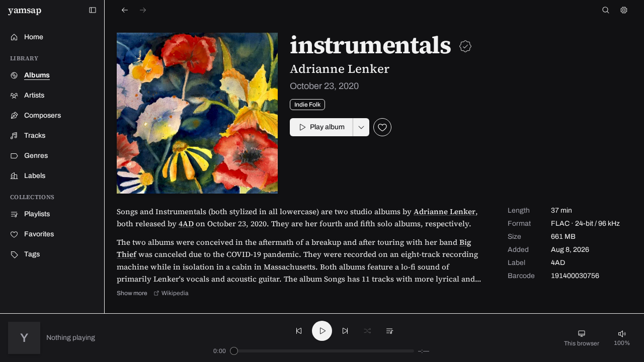Expand Play album dropdown arrow
The height and width of the screenshot is (362, 644).
pyautogui.click(x=361, y=127)
